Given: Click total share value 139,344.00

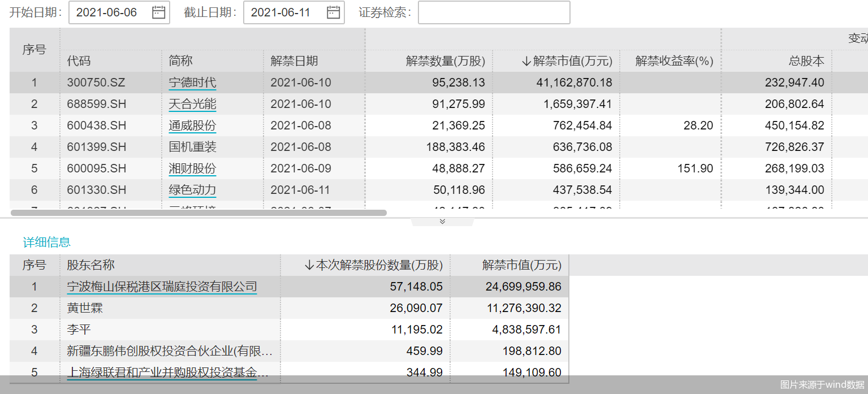Looking at the screenshot, I should pyautogui.click(x=794, y=190).
